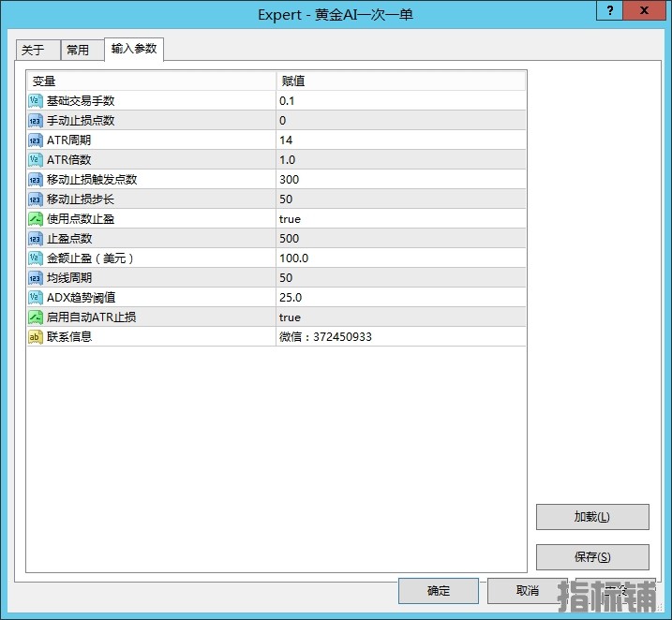Click the icon beside 基础交易手数
This screenshot has height=620, width=672.
coord(36,101)
